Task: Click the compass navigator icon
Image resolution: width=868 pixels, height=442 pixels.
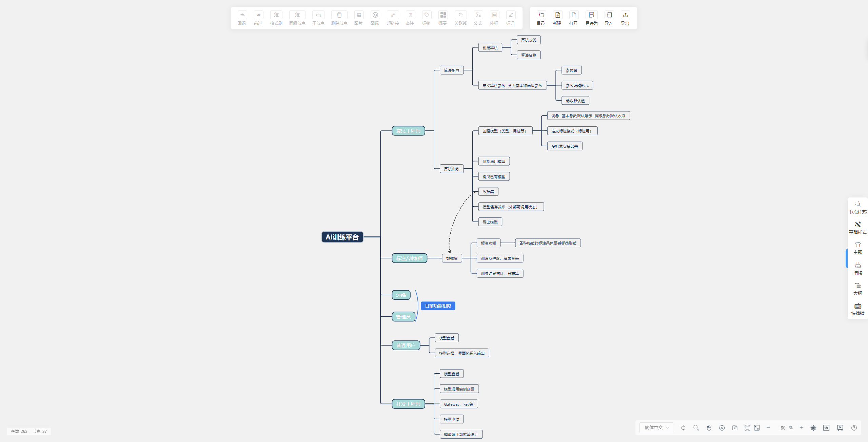Action: (x=722, y=428)
